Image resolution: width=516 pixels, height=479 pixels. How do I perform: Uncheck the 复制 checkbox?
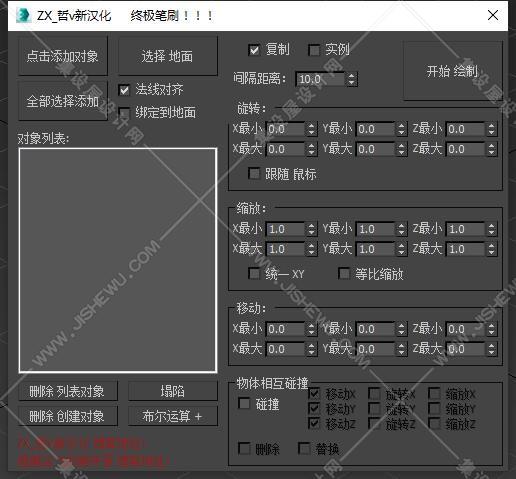(254, 50)
